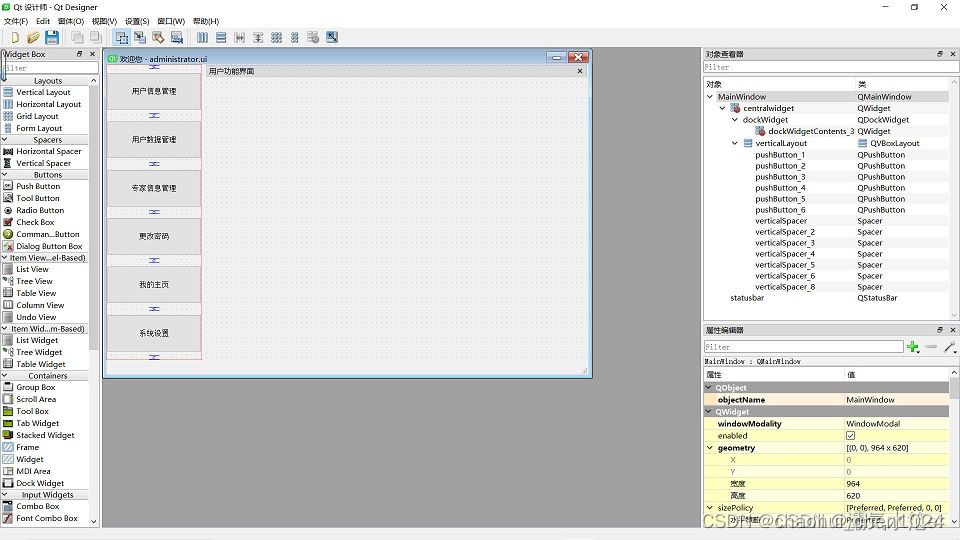
Task: Open the 窗口(W) menu
Action: [x=171, y=21]
